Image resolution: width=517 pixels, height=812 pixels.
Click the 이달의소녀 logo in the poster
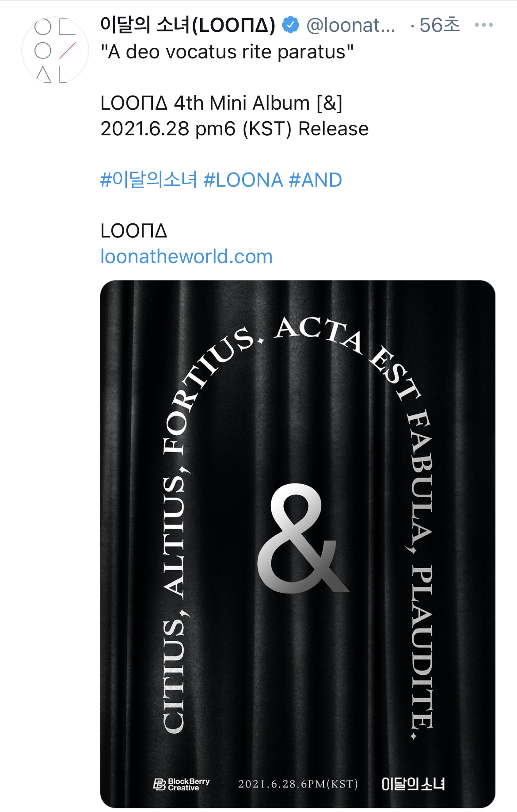coord(413,784)
